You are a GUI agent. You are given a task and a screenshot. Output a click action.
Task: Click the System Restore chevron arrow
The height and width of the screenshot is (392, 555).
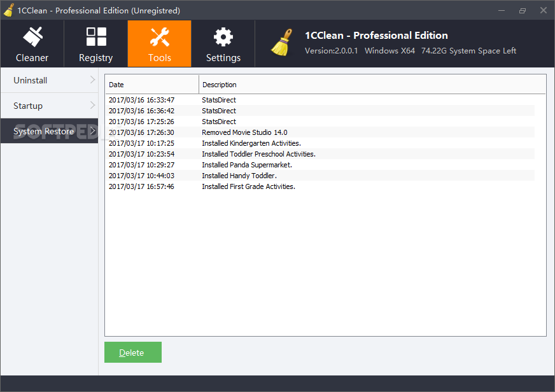click(92, 131)
